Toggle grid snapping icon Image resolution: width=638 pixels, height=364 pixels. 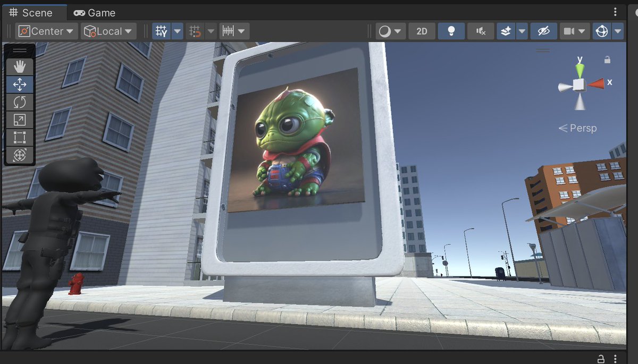[x=195, y=31]
